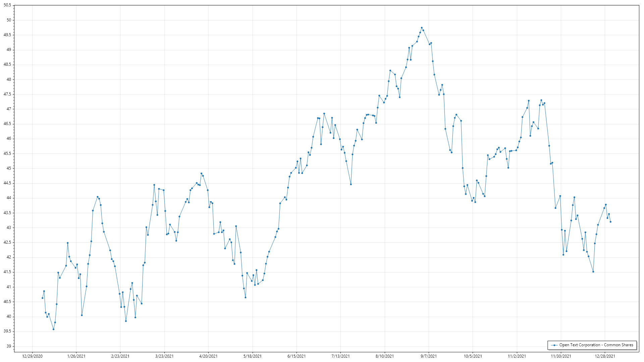Click the Open Text Corporation legend label
The image size is (644, 362).
point(596,345)
